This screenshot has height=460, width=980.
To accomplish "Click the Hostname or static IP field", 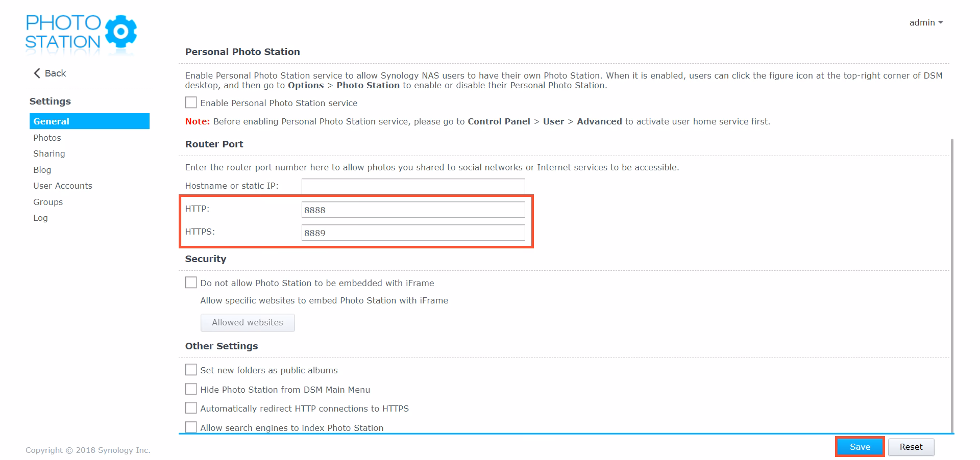I will pos(413,186).
